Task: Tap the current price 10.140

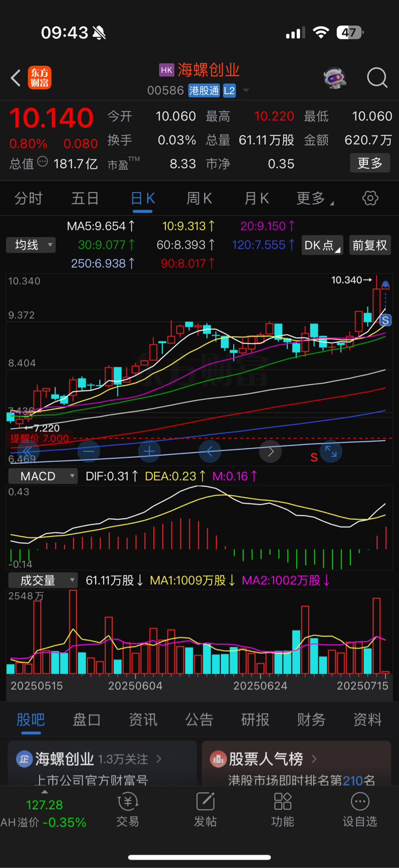Action: coord(51,118)
